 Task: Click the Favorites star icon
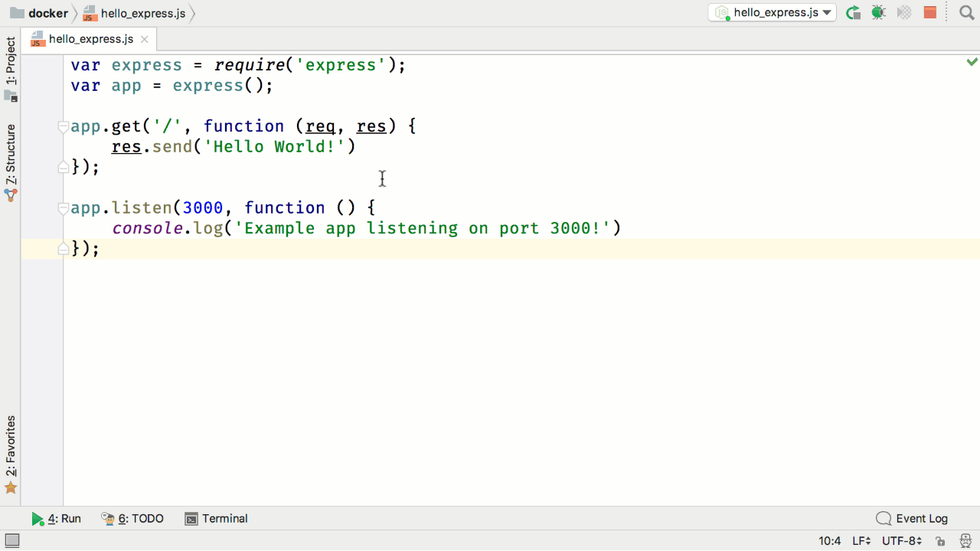pos(11,488)
